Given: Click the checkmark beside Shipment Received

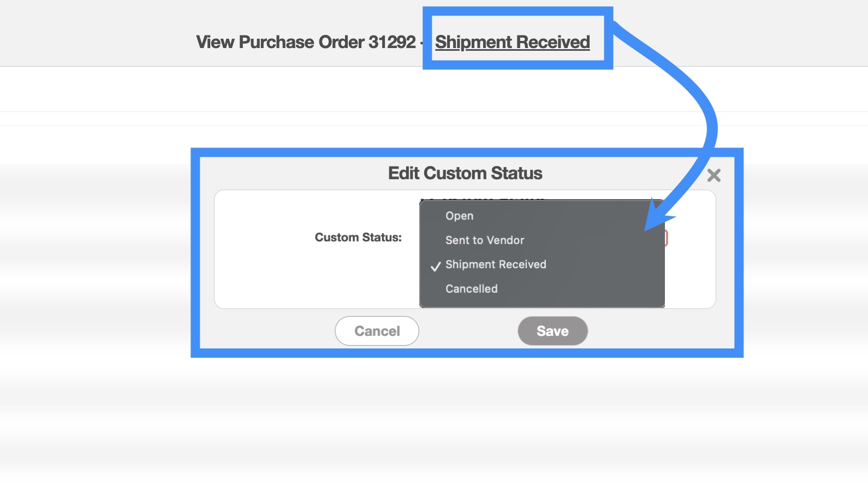Looking at the screenshot, I should [436, 267].
